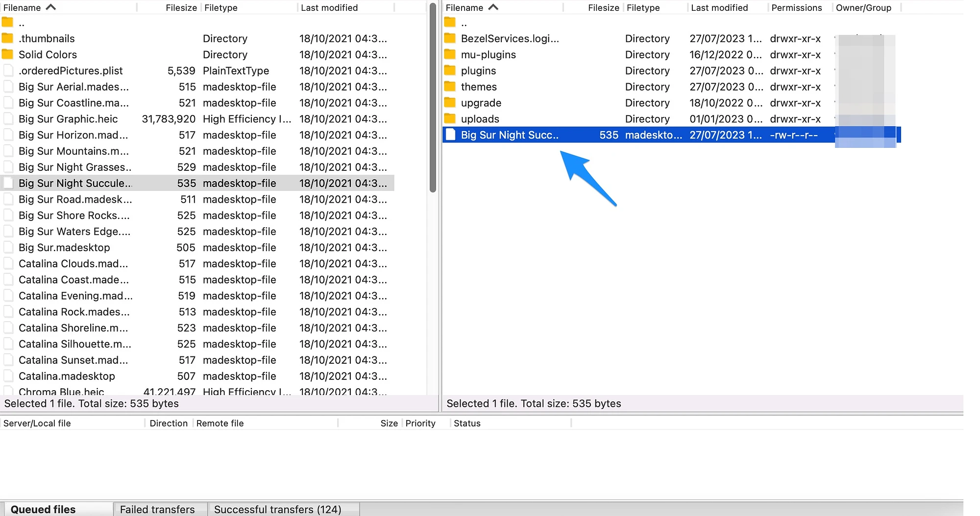Click the Direction column header in queue
This screenshot has height=516, width=980.
click(x=169, y=423)
